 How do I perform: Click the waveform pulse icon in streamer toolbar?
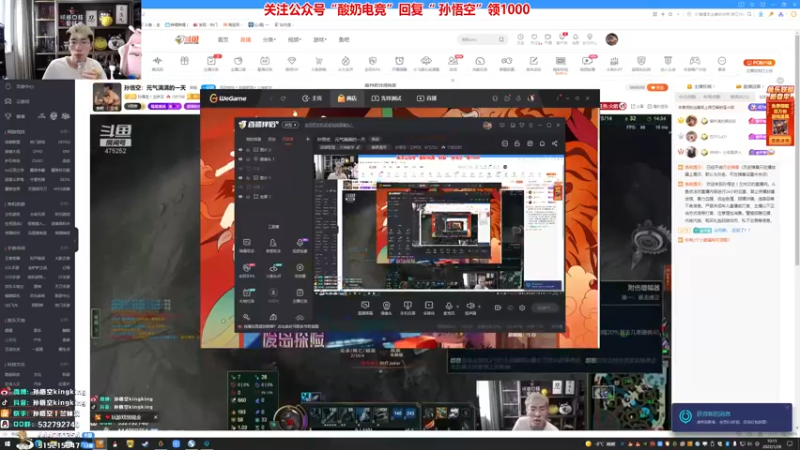157,61
